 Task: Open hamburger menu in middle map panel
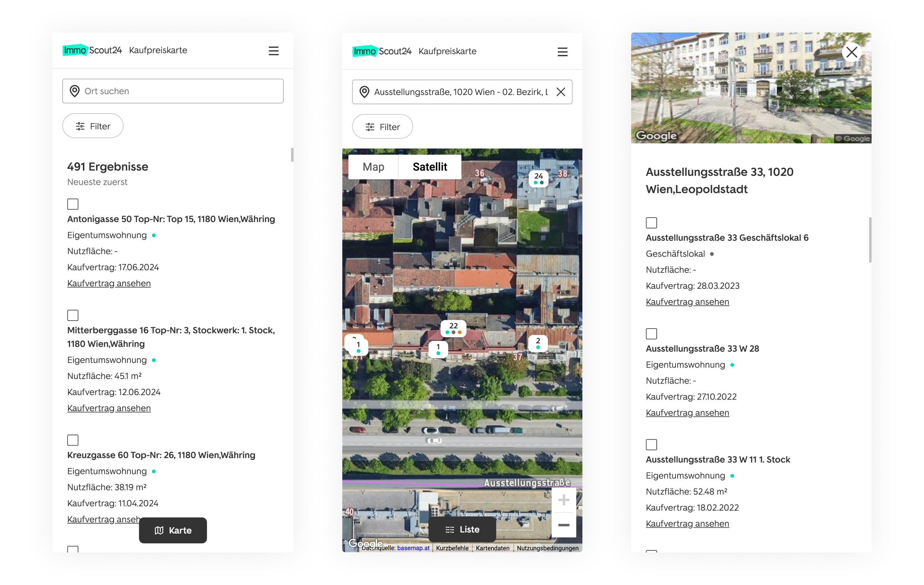[x=563, y=52]
